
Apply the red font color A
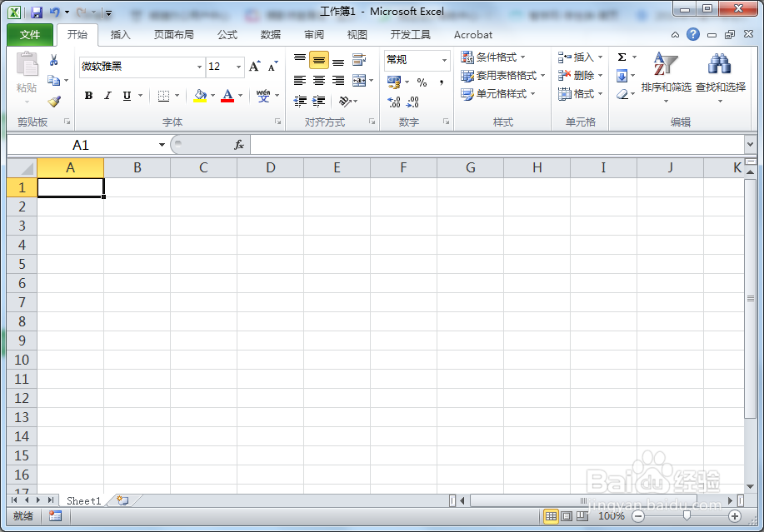227,96
